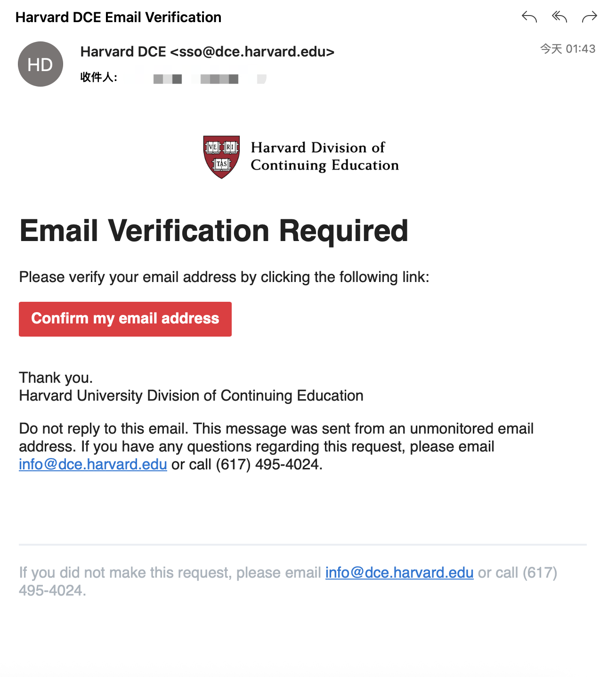Image resolution: width=616 pixels, height=677 pixels.
Task: Click the 今天 01:43 timestamp
Action: (x=567, y=49)
